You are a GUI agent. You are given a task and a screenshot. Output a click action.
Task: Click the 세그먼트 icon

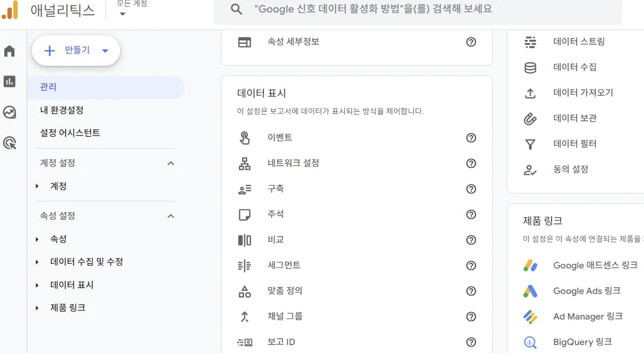pyautogui.click(x=245, y=266)
